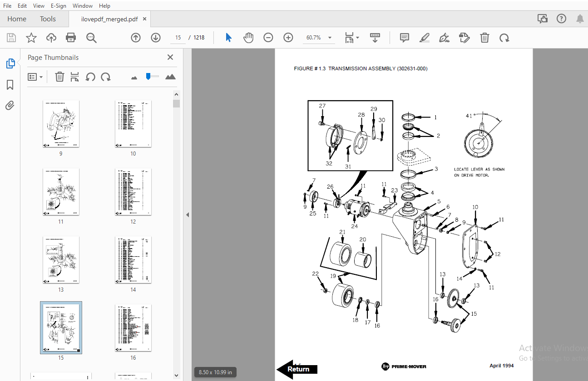Close the ilovepdf_merged.pdf tab
Image resolution: width=588 pixels, height=381 pixels.
(145, 19)
